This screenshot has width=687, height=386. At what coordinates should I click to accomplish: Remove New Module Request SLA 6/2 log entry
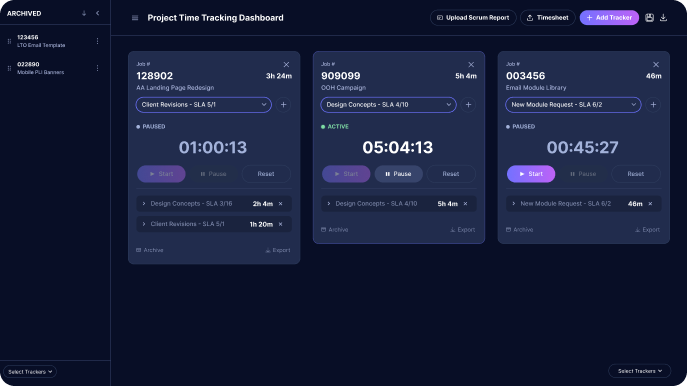pos(650,204)
